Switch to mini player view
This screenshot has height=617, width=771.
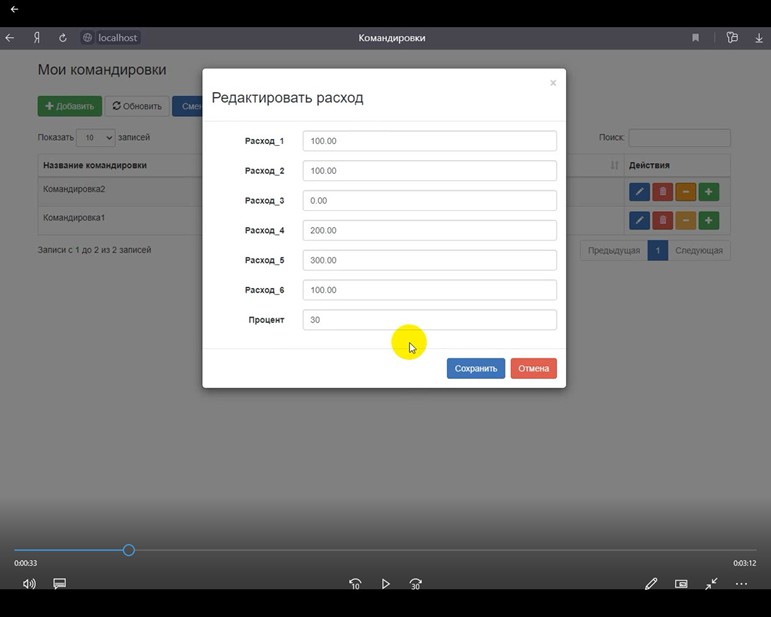point(681,584)
